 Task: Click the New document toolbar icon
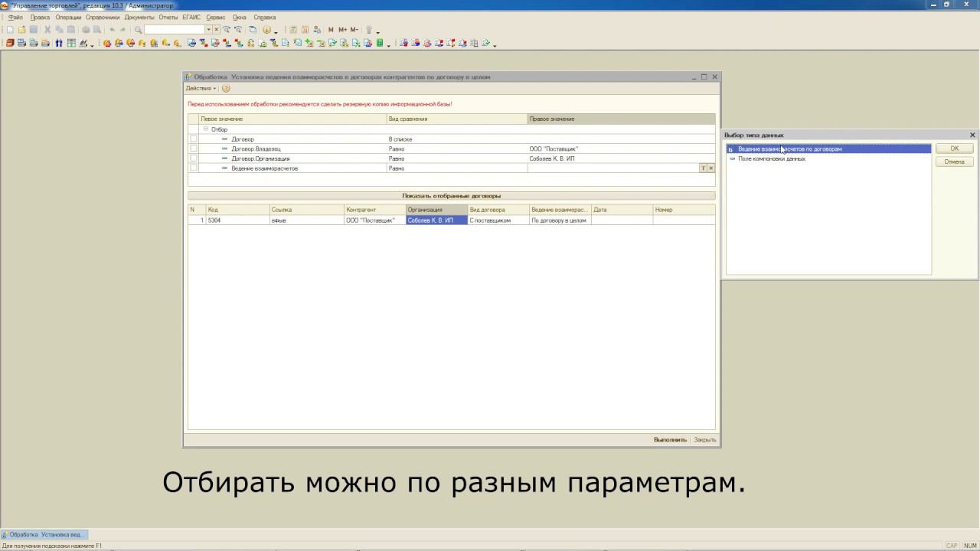(10, 30)
